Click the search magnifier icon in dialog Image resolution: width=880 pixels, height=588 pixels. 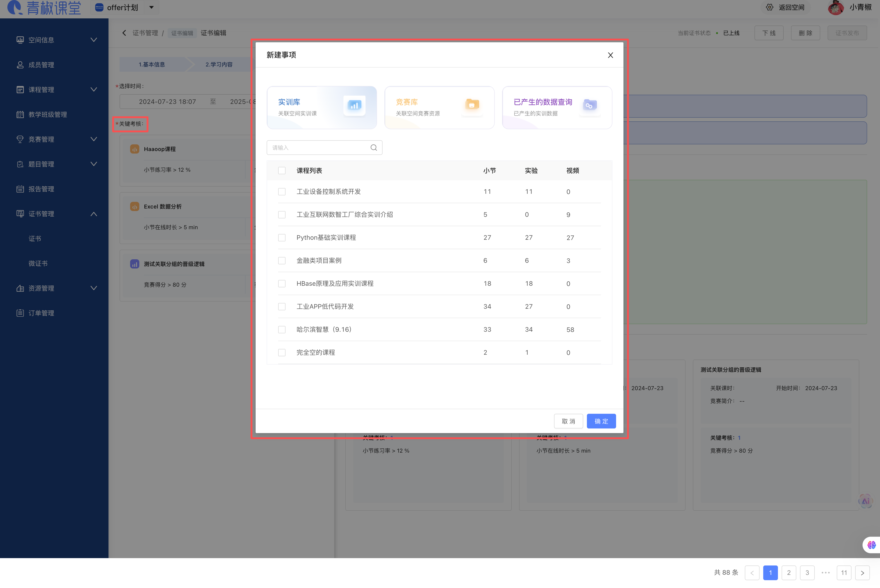click(x=373, y=148)
